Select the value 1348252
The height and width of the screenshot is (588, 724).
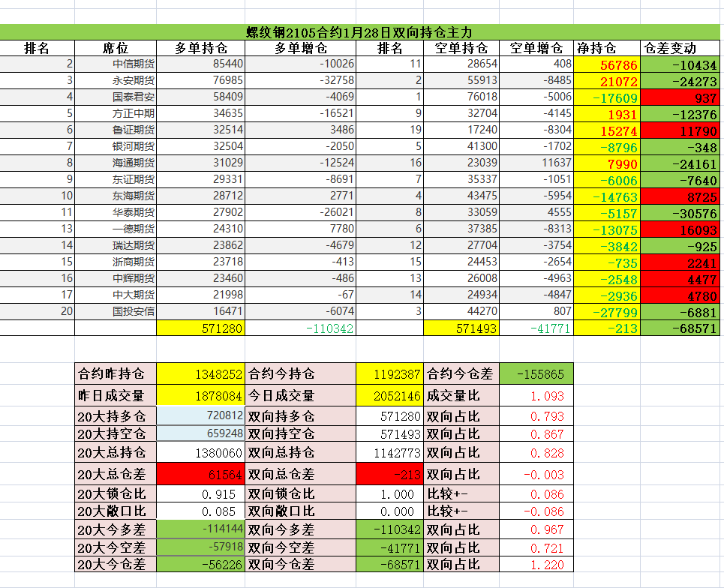(x=201, y=373)
